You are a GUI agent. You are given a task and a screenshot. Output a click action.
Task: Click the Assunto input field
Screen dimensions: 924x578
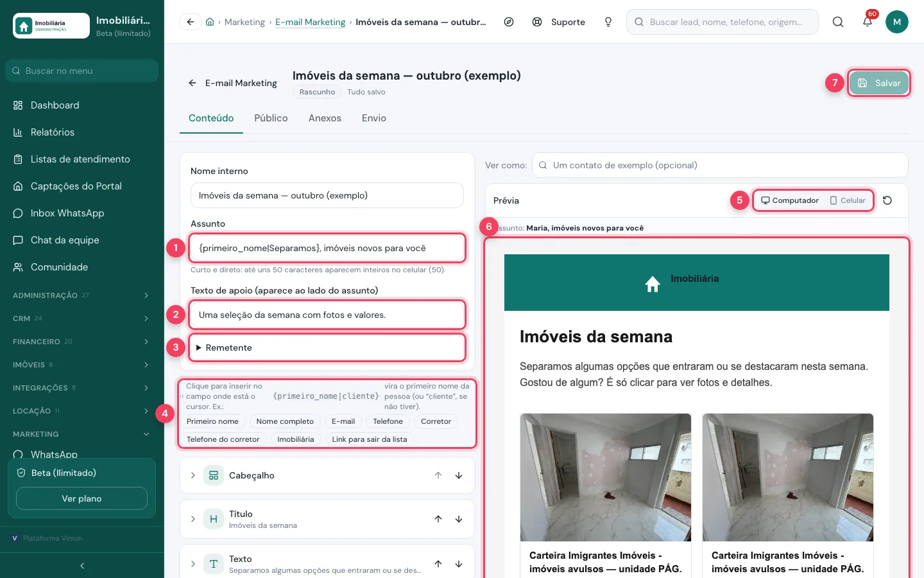pyautogui.click(x=327, y=248)
